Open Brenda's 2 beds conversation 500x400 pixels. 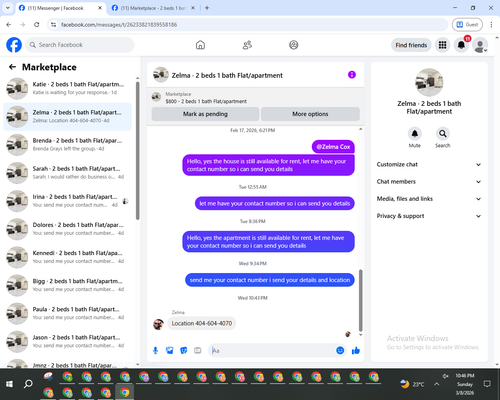67,145
